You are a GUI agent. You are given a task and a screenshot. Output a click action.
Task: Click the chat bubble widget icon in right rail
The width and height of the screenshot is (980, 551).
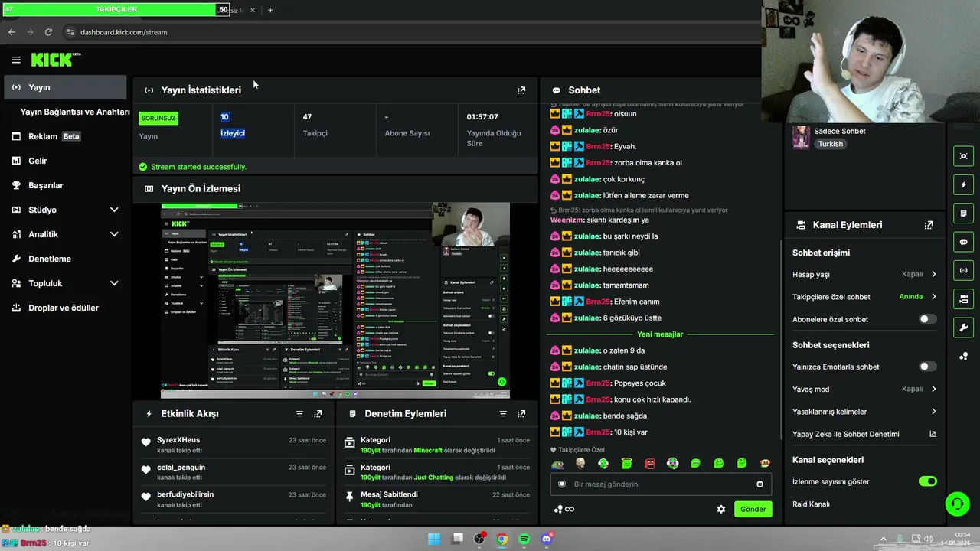coord(963,242)
